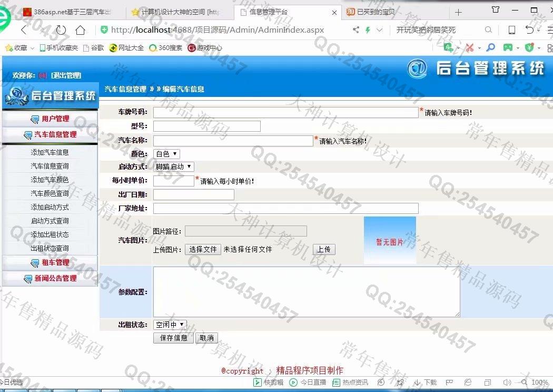Open 手机收藏夹 bookmark
The width and height of the screenshot is (553, 392).
pyautogui.click(x=58, y=47)
